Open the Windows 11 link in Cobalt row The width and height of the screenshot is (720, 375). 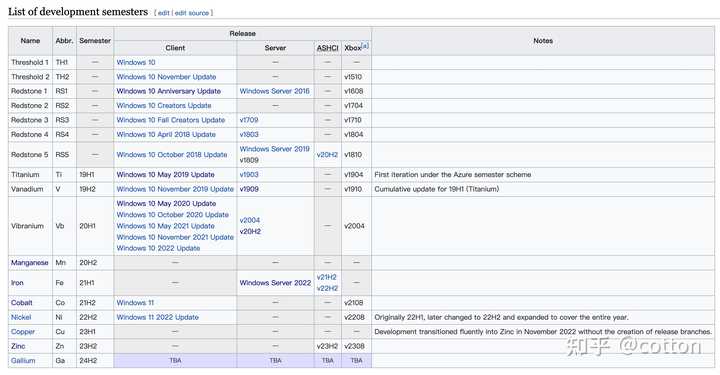(135, 302)
